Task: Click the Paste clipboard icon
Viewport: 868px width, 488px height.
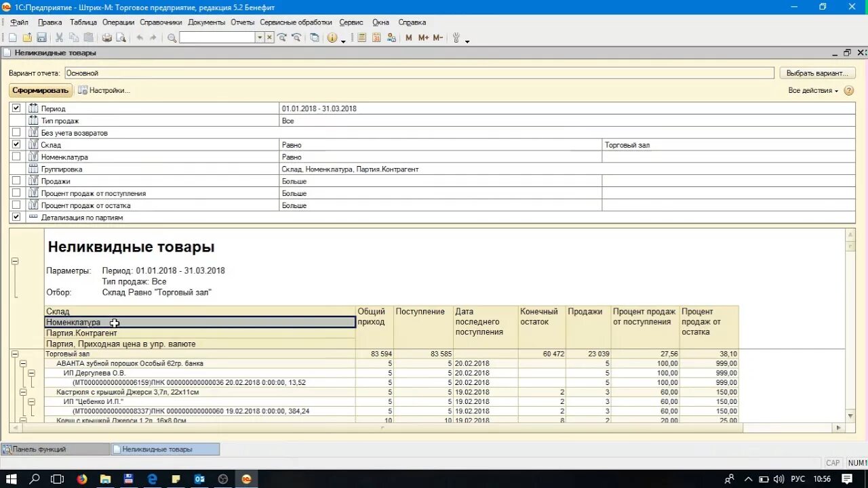Action: (x=89, y=38)
